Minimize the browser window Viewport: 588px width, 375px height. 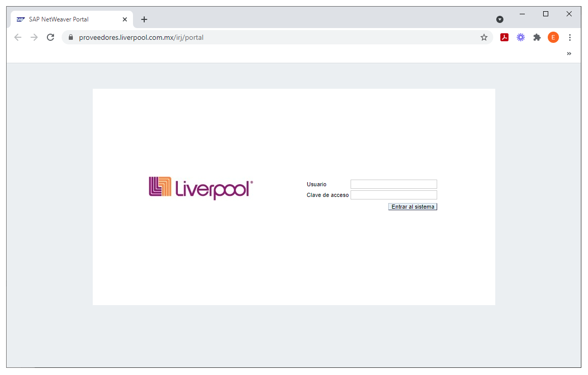point(522,14)
